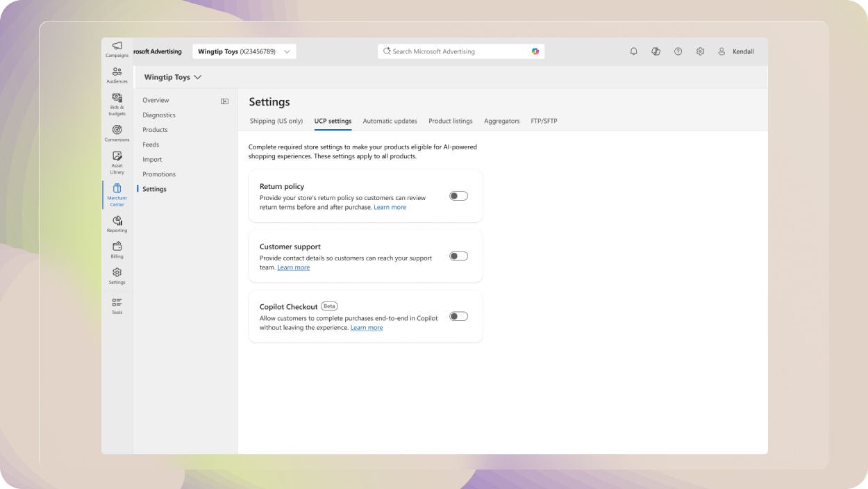Switch to the Shipping (US only) tab
Viewport: 868px width, 489px height.
click(276, 121)
